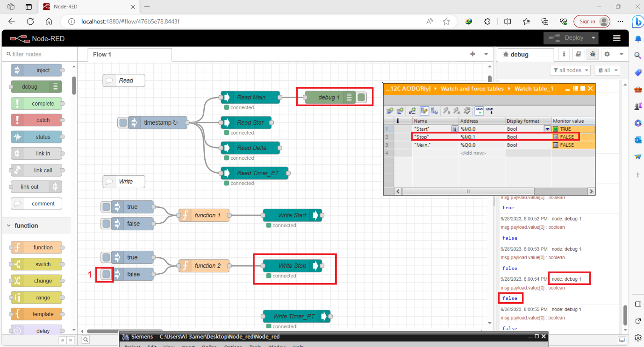Click the Monitor all lightning icon in Watch table_1
644x347 pixels.
coord(424,111)
